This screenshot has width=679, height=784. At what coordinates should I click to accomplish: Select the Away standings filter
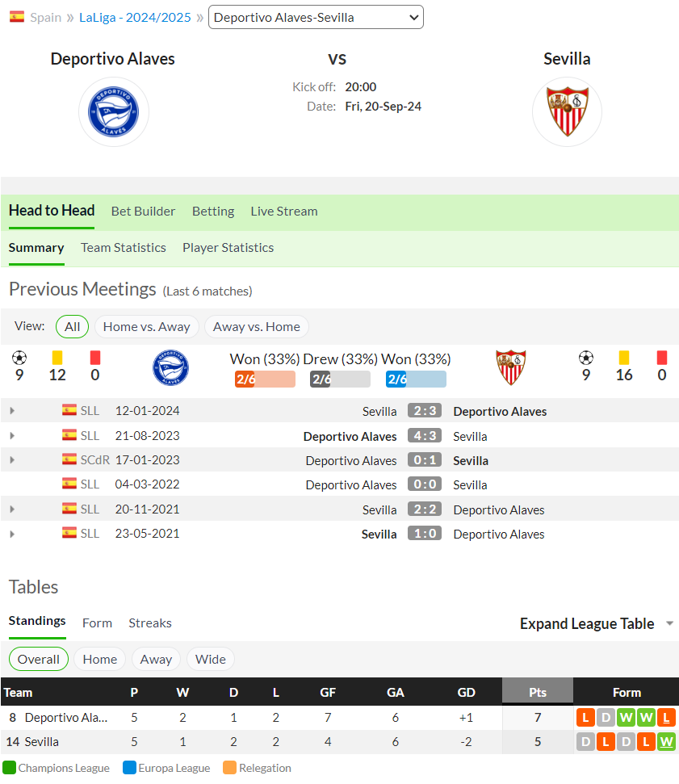click(x=156, y=659)
